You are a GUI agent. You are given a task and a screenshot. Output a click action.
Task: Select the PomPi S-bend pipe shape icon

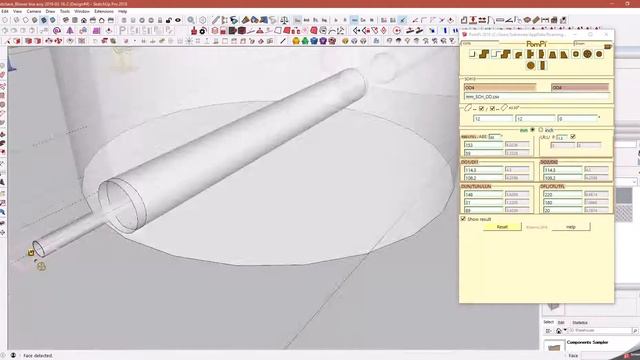484,54
